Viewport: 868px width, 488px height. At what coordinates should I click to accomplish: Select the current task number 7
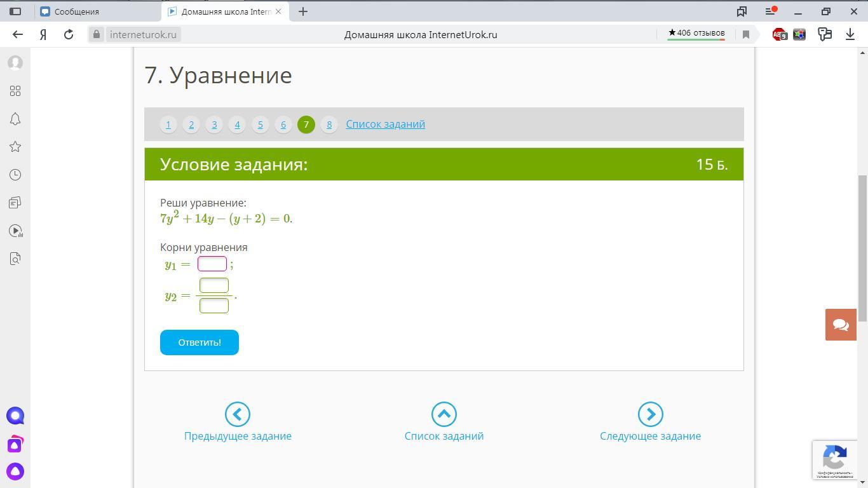pos(306,125)
